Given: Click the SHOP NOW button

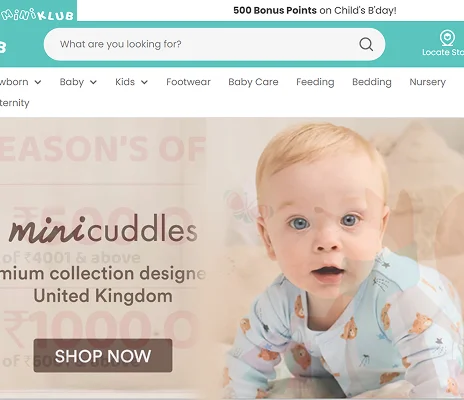Looking at the screenshot, I should tap(103, 356).
